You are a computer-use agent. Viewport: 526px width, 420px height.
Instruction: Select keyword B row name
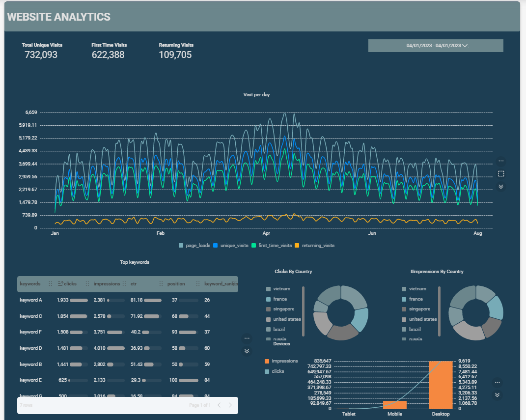click(x=31, y=364)
